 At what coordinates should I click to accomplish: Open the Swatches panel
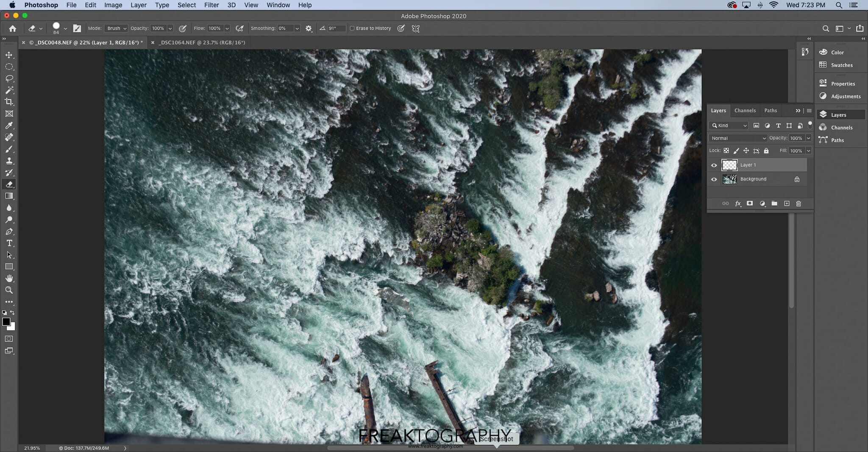(841, 65)
